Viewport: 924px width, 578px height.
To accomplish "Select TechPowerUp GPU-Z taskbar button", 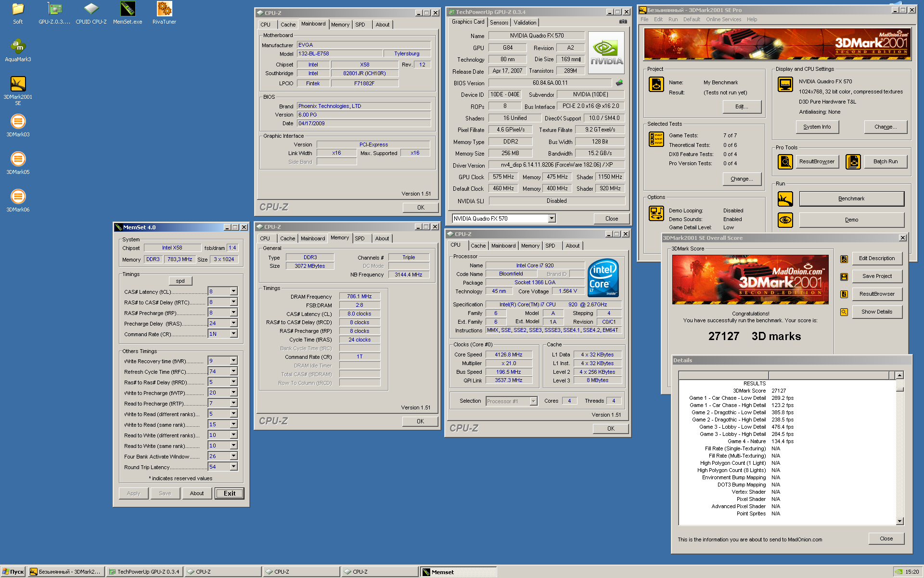I will pos(144,572).
